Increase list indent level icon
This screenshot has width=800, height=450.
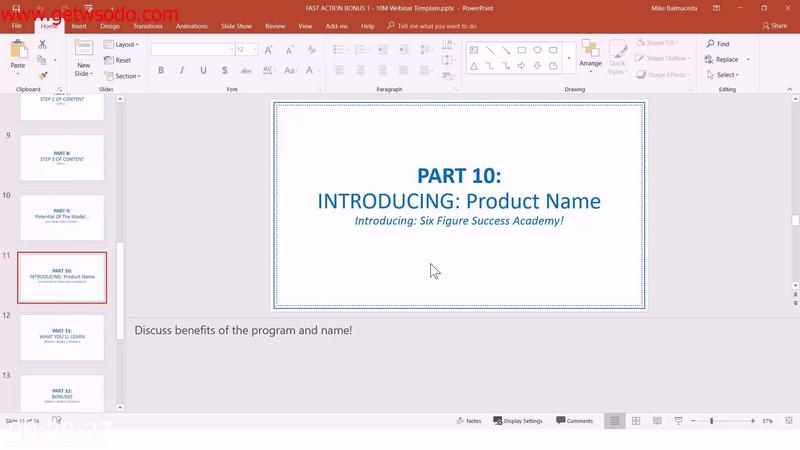pos(404,49)
